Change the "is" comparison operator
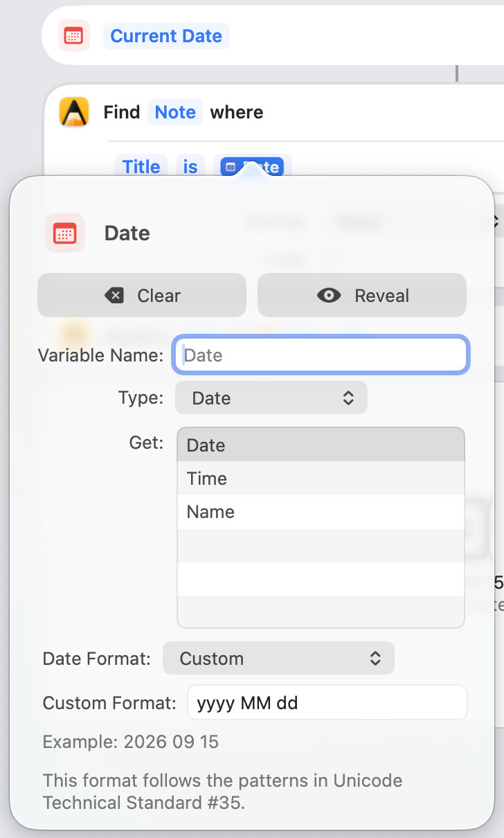The width and height of the screenshot is (504, 838). (x=190, y=167)
